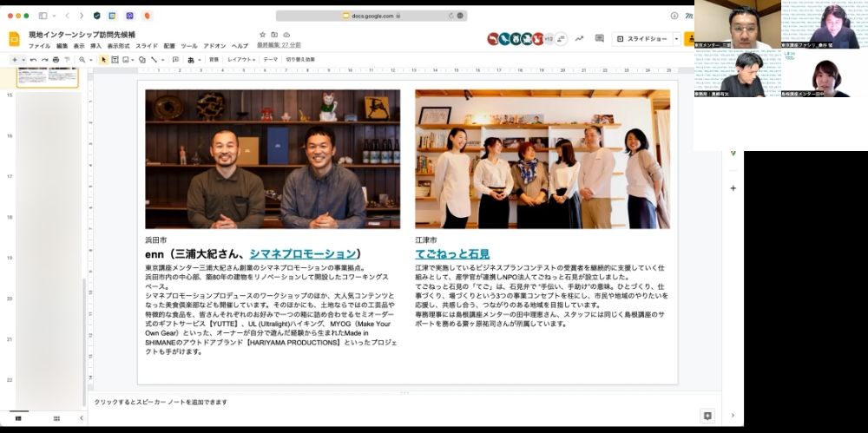Image resolution: width=868 pixels, height=433 pixels.
Task: Click the move-to-folder icon beside the title
Action: [x=274, y=35]
